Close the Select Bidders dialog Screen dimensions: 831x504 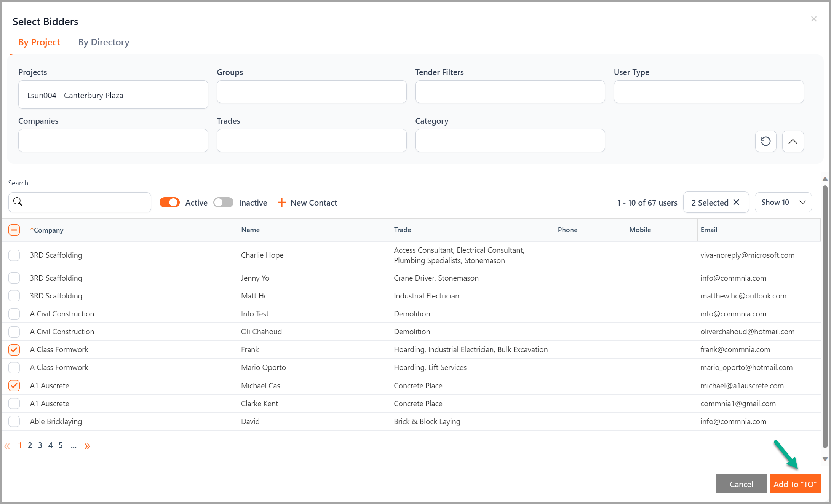[814, 19]
